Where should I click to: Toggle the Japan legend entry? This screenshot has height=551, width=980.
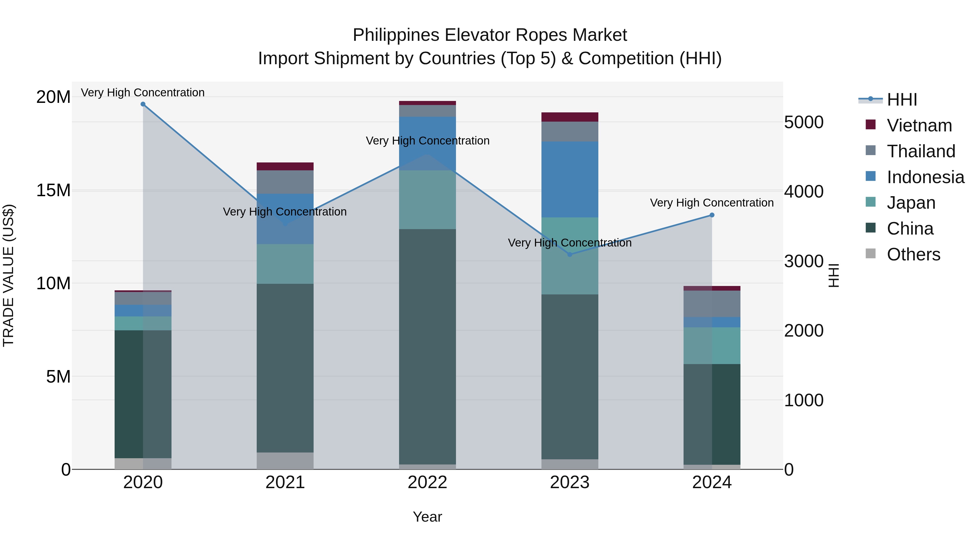pos(900,203)
